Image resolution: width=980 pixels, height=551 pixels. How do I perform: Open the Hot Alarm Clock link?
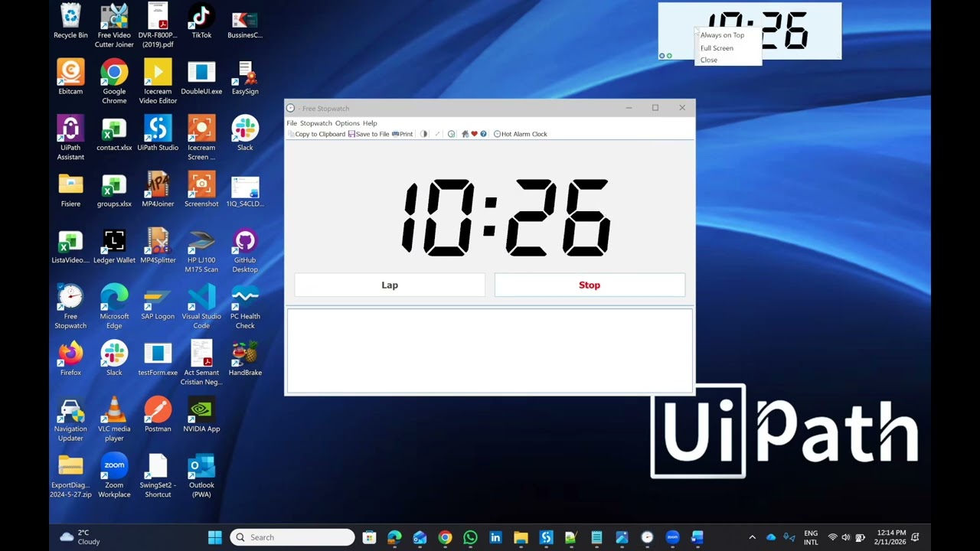521,134
